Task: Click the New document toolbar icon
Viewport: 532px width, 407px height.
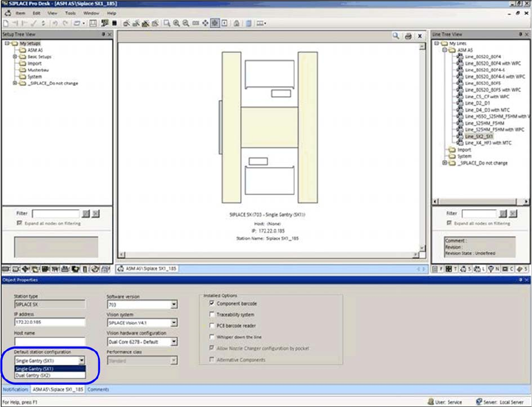Action: pyautogui.click(x=6, y=23)
